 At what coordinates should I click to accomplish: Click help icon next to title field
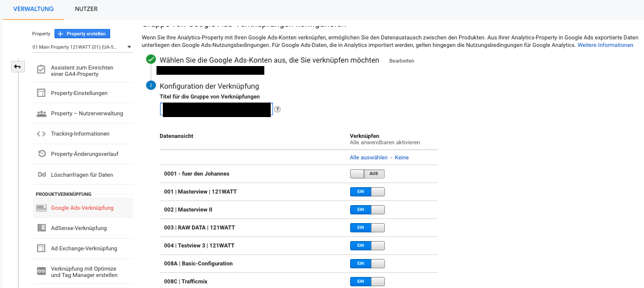pyautogui.click(x=278, y=109)
